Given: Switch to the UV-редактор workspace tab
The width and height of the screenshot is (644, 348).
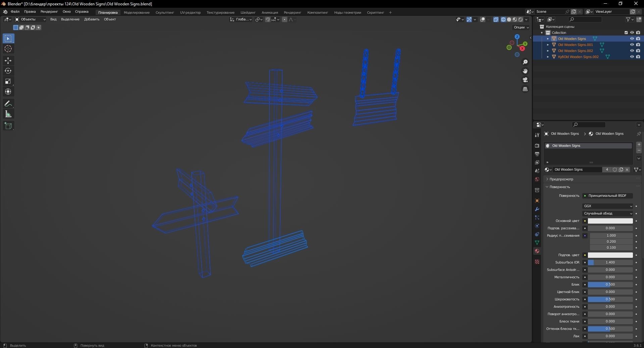Looking at the screenshot, I should click(x=190, y=13).
